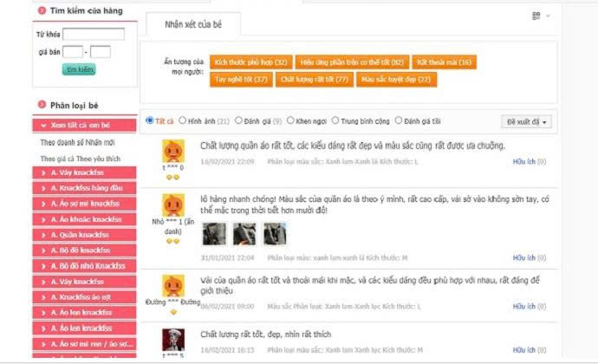Click the tìm kiếm search button

tap(80, 69)
